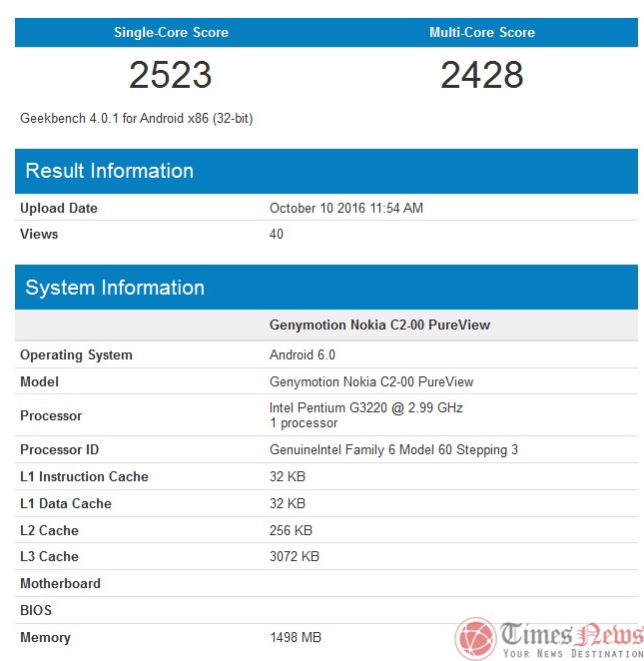This screenshot has width=644, height=661.
Task: Click the Times News watermark text
Action: coord(572,639)
